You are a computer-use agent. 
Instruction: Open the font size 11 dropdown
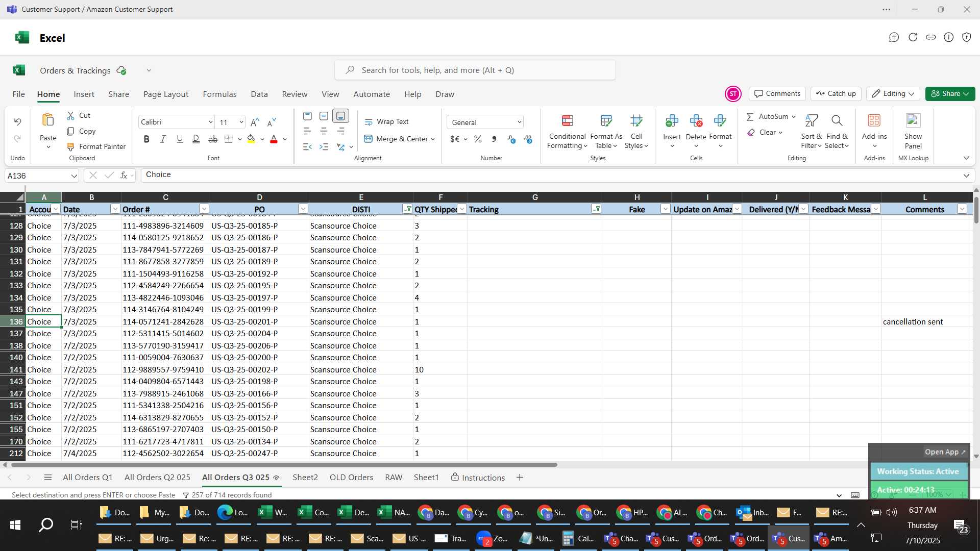tap(241, 122)
